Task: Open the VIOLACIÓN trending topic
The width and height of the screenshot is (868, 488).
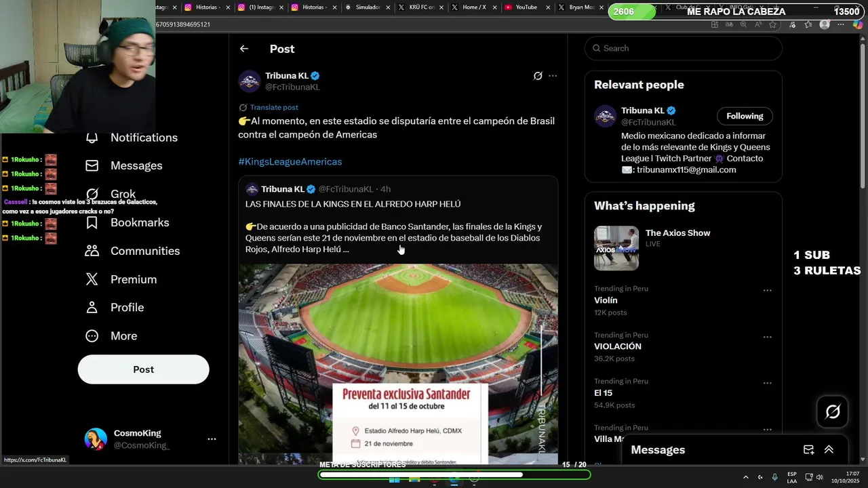Action: (x=618, y=346)
